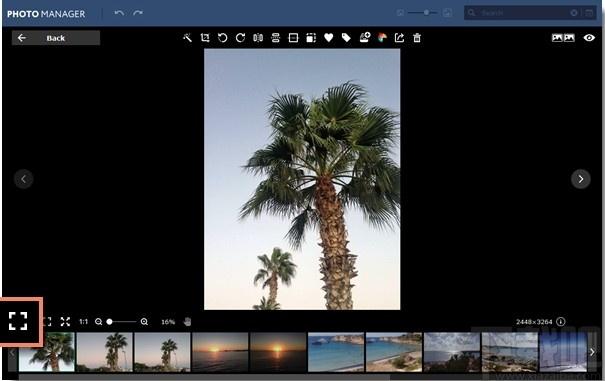Screen dimensions: 605x381
Task: Click the PHOTO MANAGER logo
Action: pos(46,14)
